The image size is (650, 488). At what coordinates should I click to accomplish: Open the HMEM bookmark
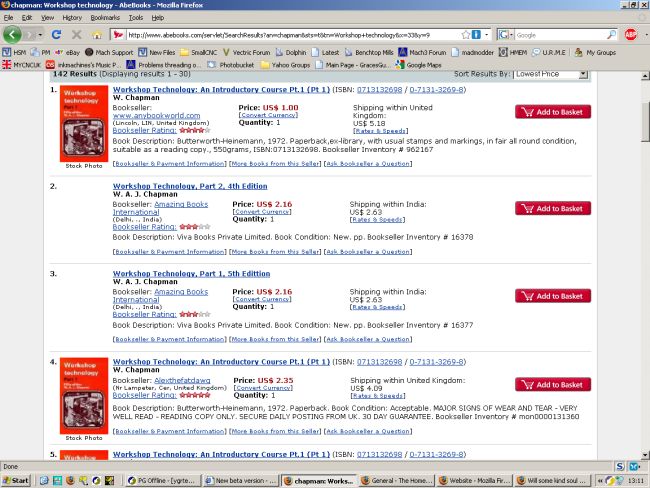coord(513,53)
